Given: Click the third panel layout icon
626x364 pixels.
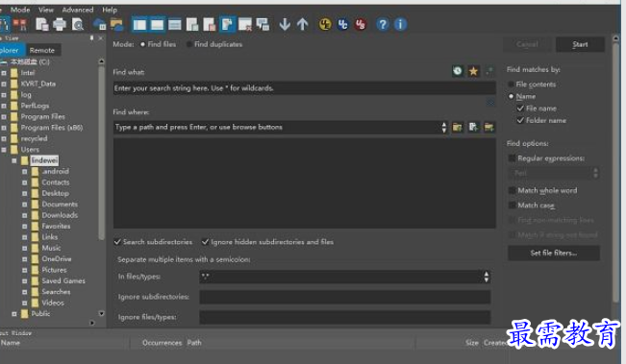Looking at the screenshot, I should 174,25.
